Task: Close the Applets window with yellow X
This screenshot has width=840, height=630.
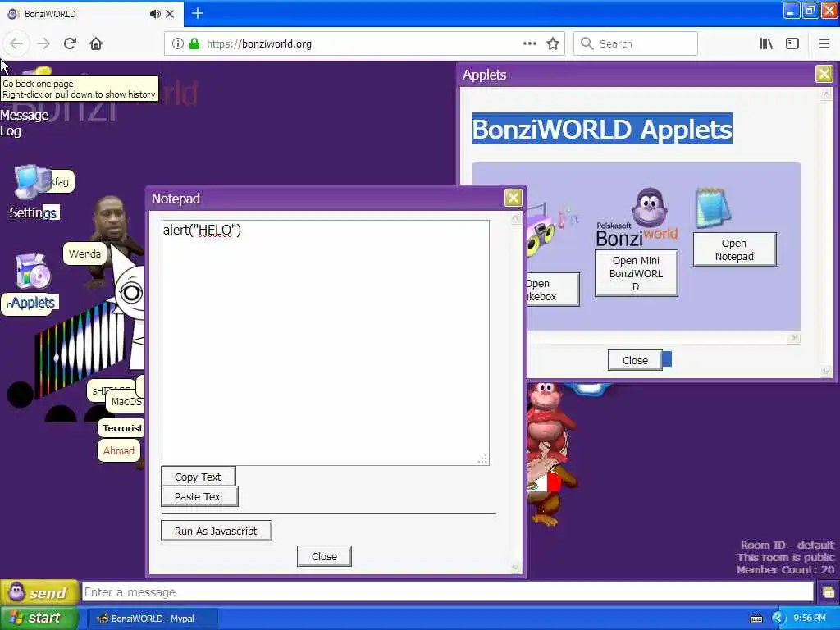Action: click(824, 74)
